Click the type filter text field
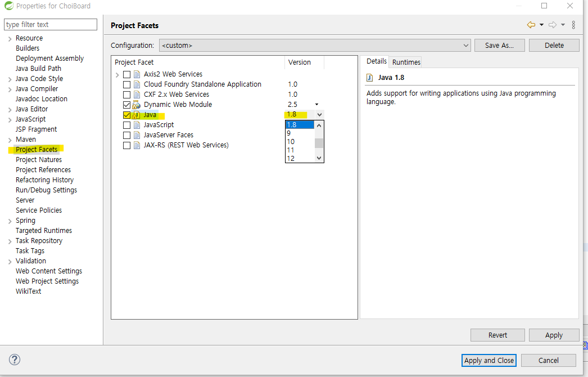This screenshot has width=588, height=377. pos(50,24)
